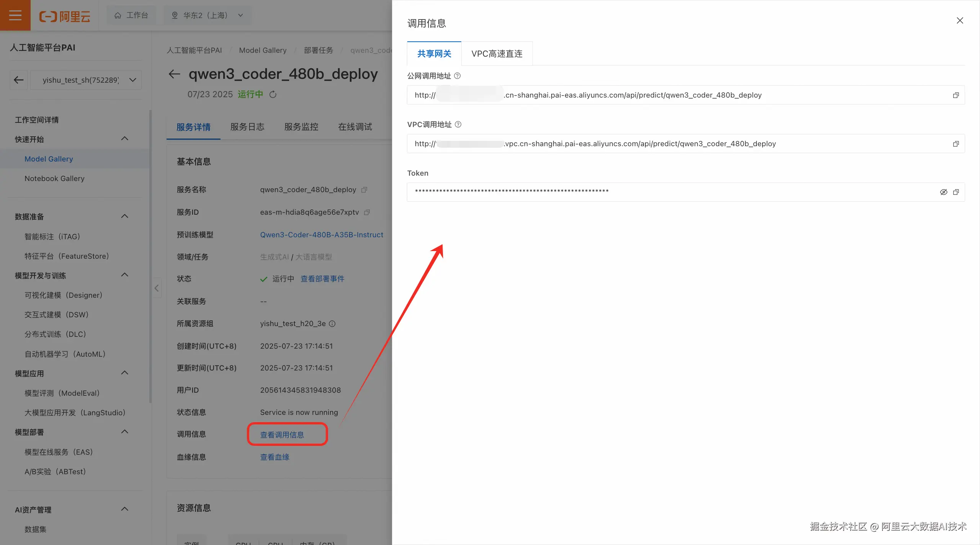Select the 在线调试 tab
Screen dimensions: 980x545
pos(355,127)
